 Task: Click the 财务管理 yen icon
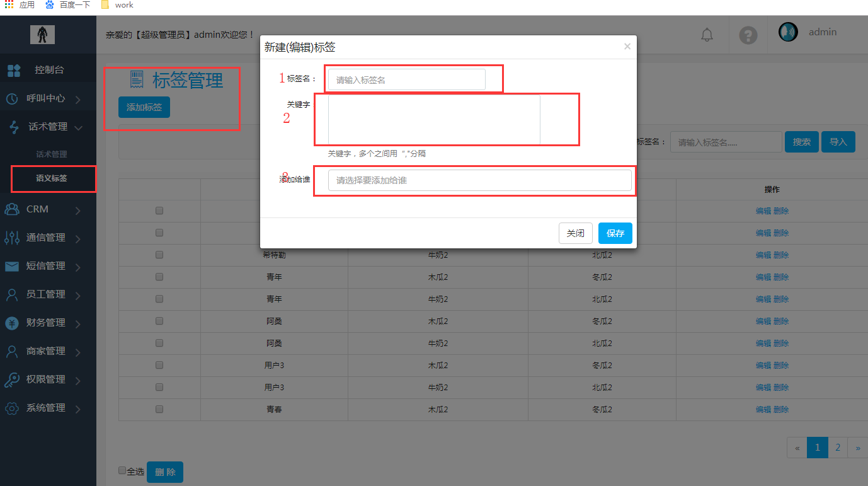(12, 323)
